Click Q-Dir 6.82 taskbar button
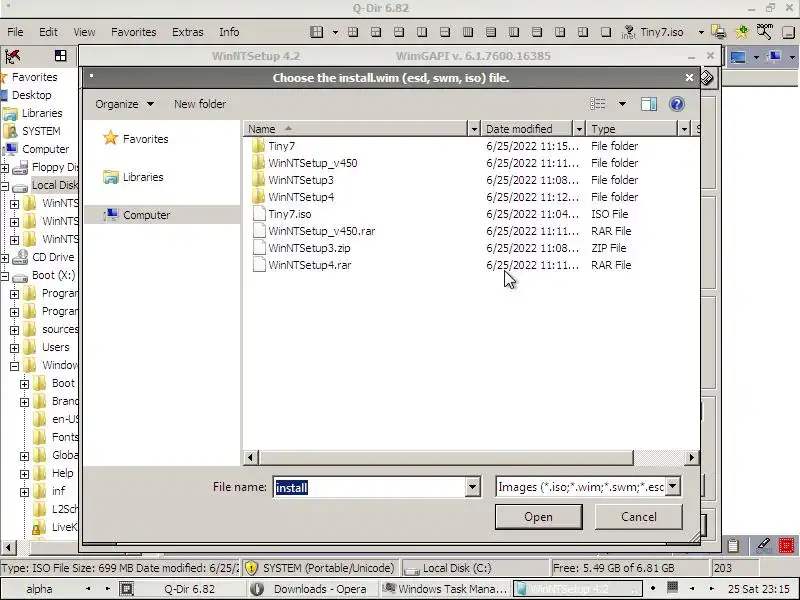This screenshot has height=600, width=800. [181, 589]
